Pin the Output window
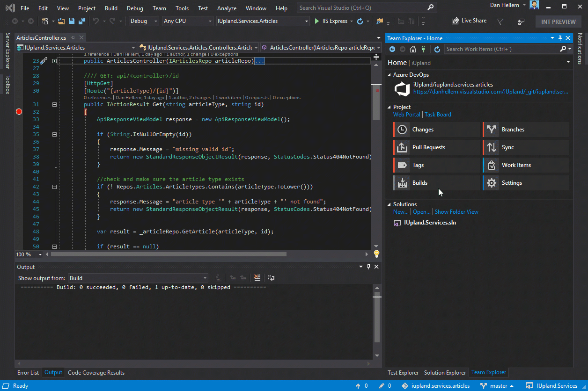The height and width of the screenshot is (391, 588). [368, 267]
